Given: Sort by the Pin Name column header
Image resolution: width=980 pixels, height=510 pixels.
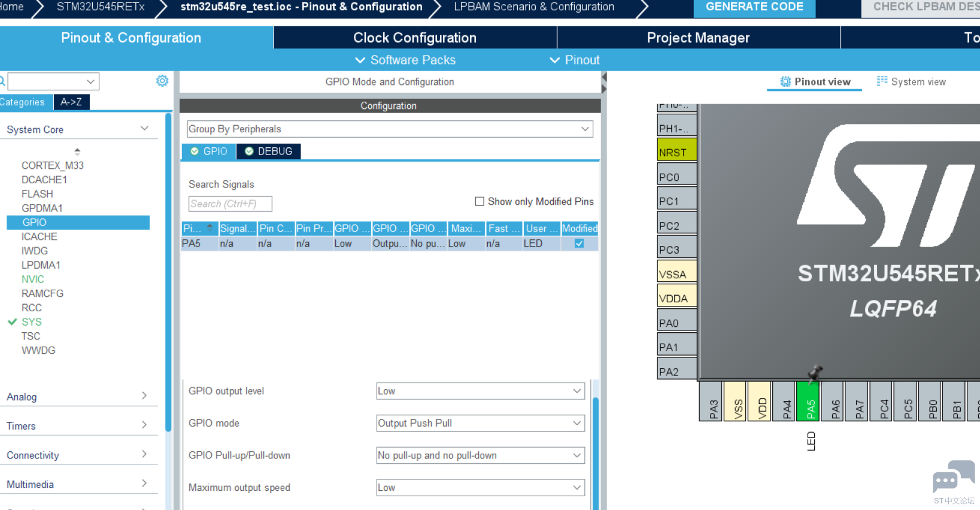Looking at the screenshot, I should pyautogui.click(x=199, y=229).
